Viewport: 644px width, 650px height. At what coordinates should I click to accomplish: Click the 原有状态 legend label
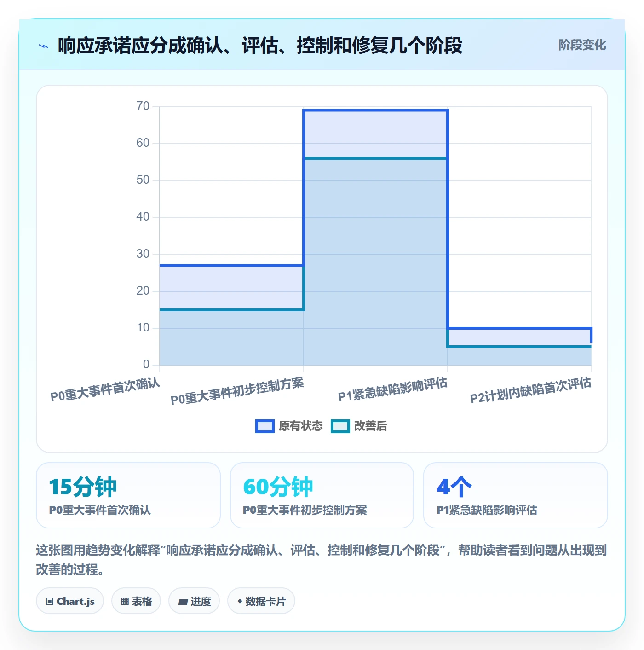click(301, 426)
